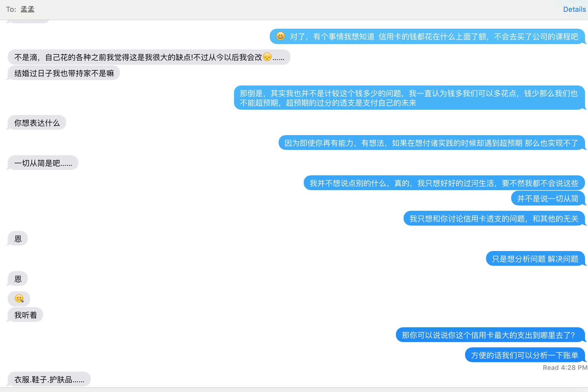Screen dimensions: 588x392
Task: Open the Details link
Action: (574, 9)
